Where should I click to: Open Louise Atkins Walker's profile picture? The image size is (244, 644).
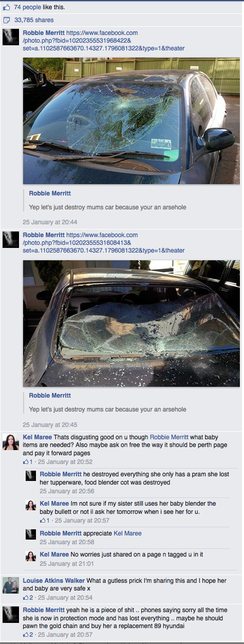coord(11,585)
